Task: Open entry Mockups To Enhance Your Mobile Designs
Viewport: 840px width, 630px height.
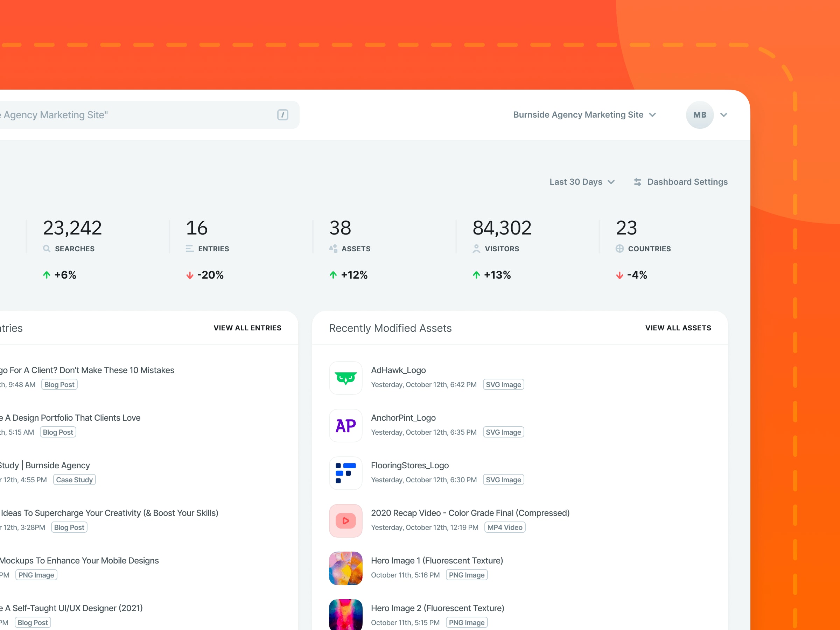Action: pos(79,560)
